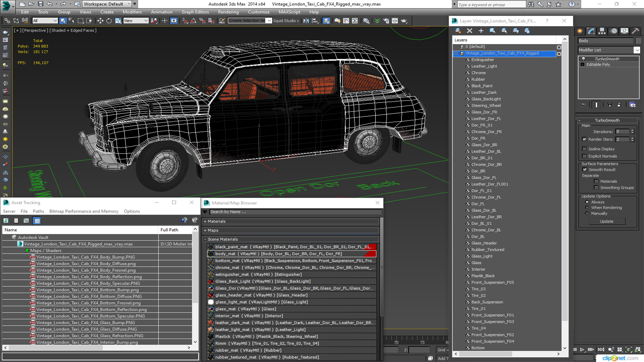
Task: Toggle the Smooth Result checkbox
Action: point(585,170)
